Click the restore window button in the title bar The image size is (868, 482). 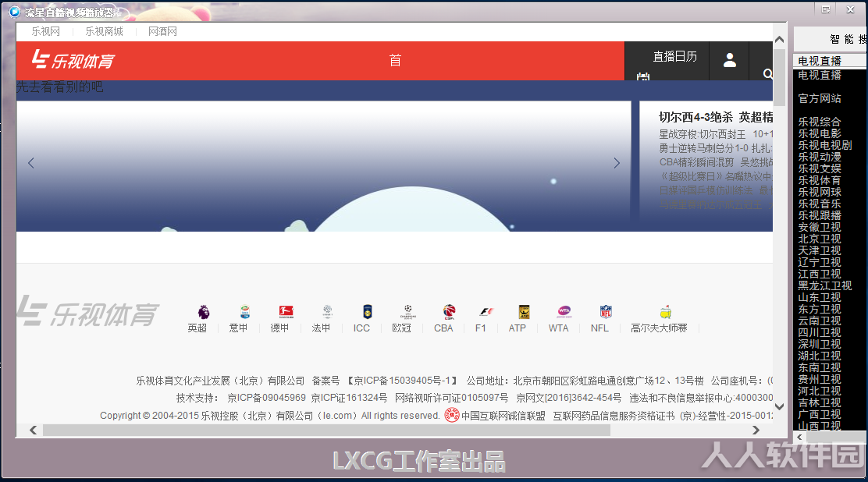[825, 9]
